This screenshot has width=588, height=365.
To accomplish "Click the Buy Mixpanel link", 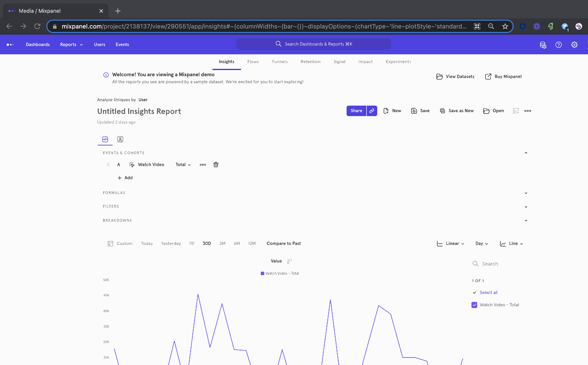I will pos(503,77).
